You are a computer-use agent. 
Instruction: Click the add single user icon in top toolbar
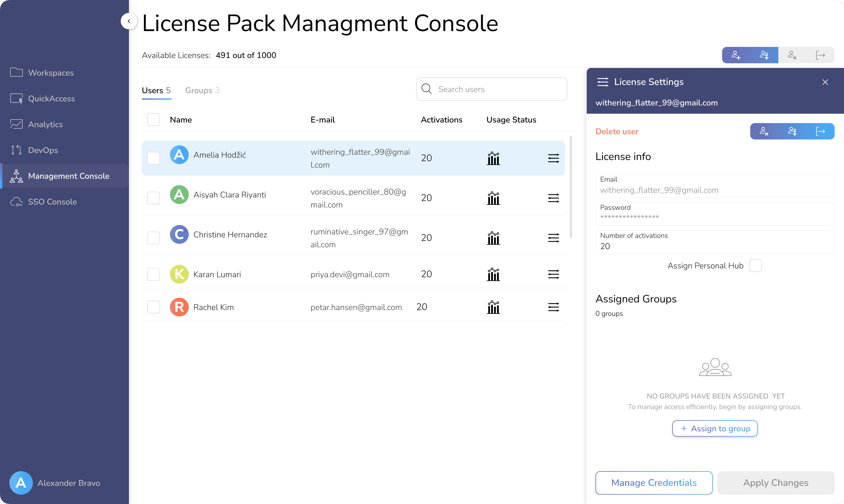736,55
